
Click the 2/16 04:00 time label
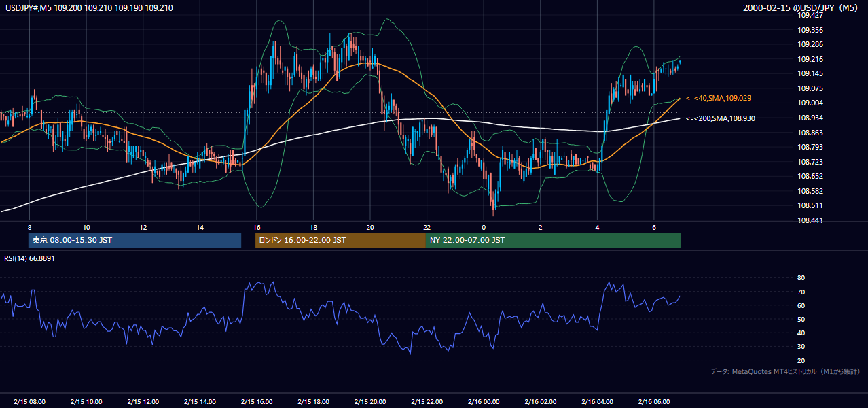pos(597,402)
